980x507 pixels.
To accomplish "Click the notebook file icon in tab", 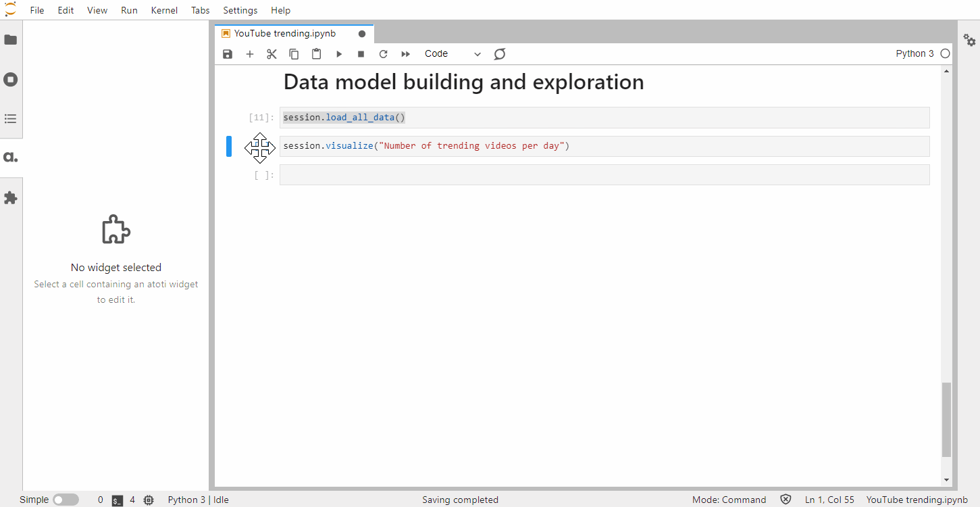I will (x=226, y=34).
